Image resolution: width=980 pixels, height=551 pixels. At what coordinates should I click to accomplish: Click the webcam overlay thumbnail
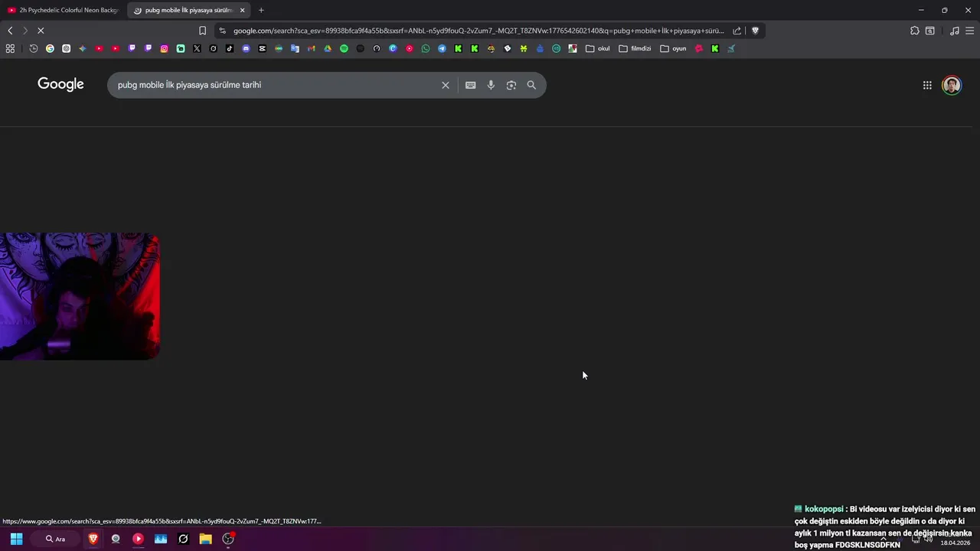tap(80, 296)
